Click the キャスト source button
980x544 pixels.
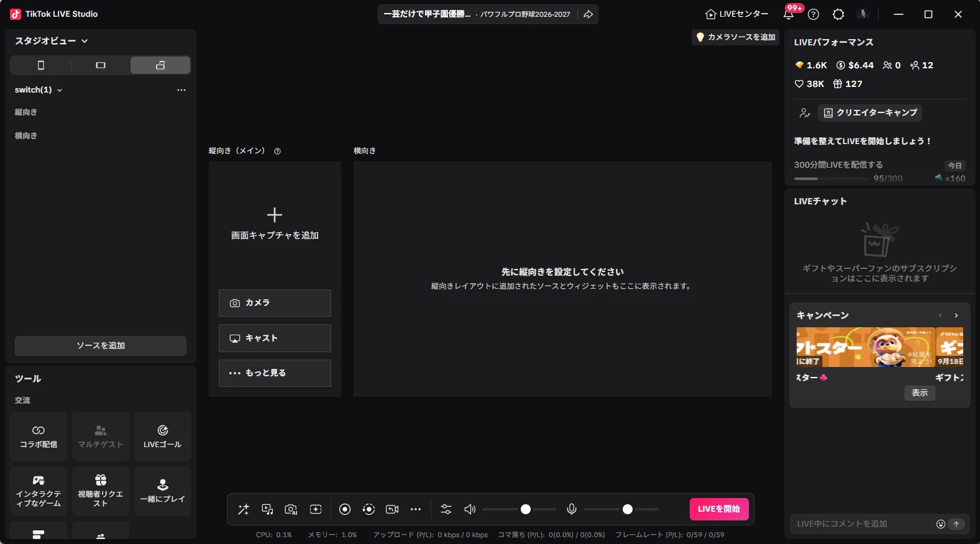click(x=275, y=338)
